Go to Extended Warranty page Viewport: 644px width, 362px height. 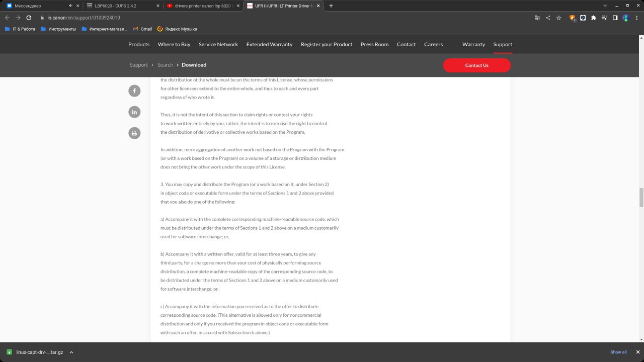click(269, 44)
